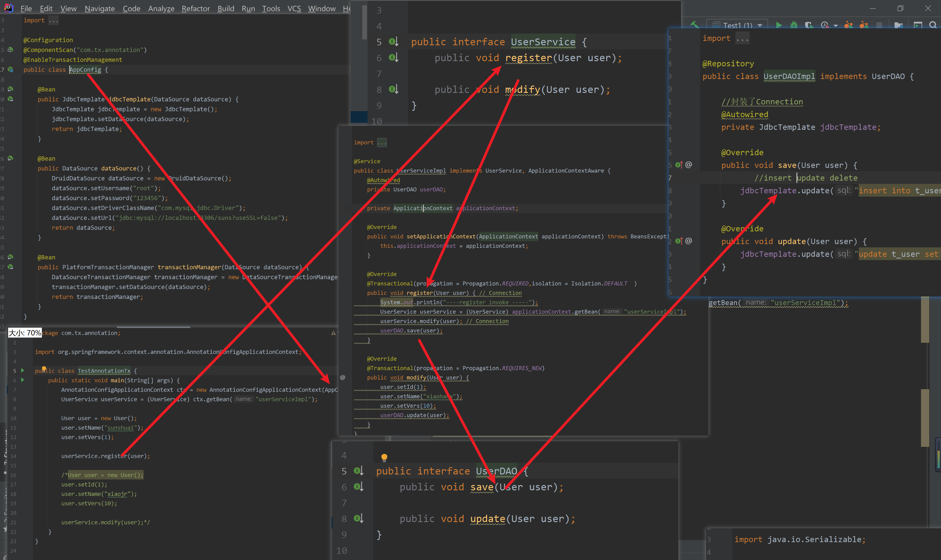This screenshot has width=941, height=560.
Task: Click the Search Everywhere magnifier icon
Action: pyautogui.click(x=933, y=25)
